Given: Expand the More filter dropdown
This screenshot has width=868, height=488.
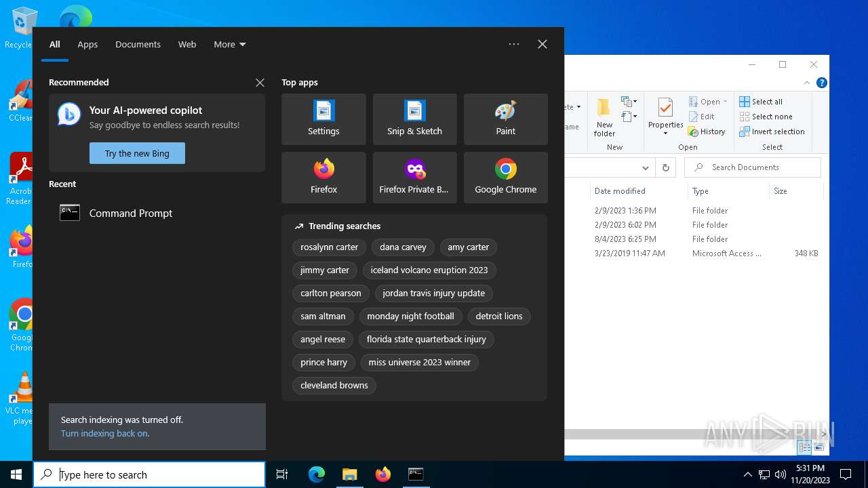Looking at the screenshot, I should [x=230, y=44].
